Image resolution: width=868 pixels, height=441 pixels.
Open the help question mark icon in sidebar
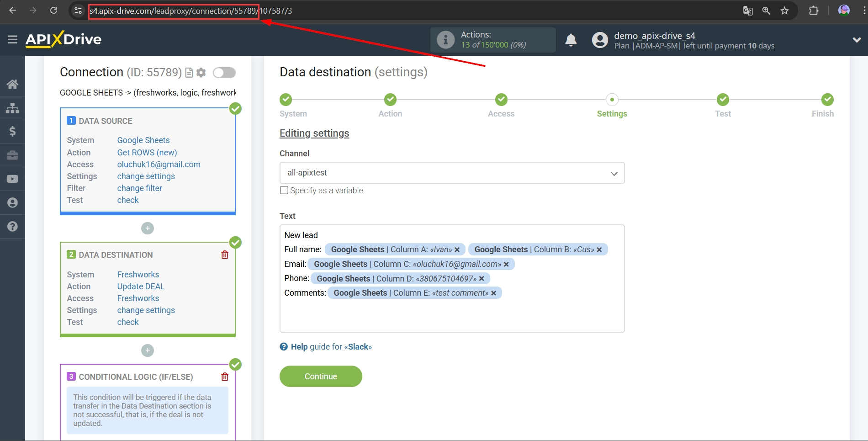[x=12, y=227]
